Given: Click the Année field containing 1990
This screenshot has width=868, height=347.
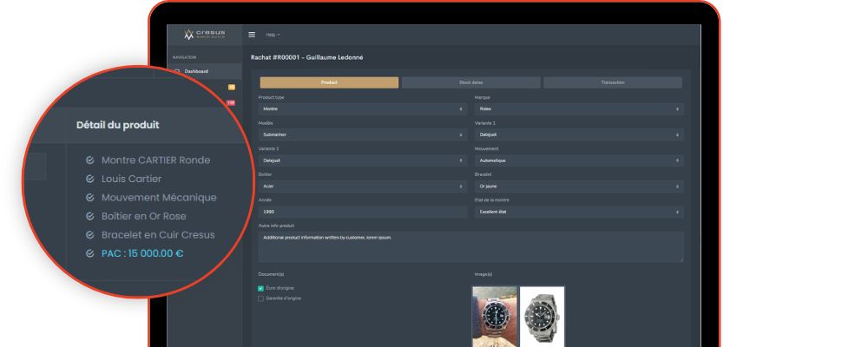Looking at the screenshot, I should click(x=363, y=212).
